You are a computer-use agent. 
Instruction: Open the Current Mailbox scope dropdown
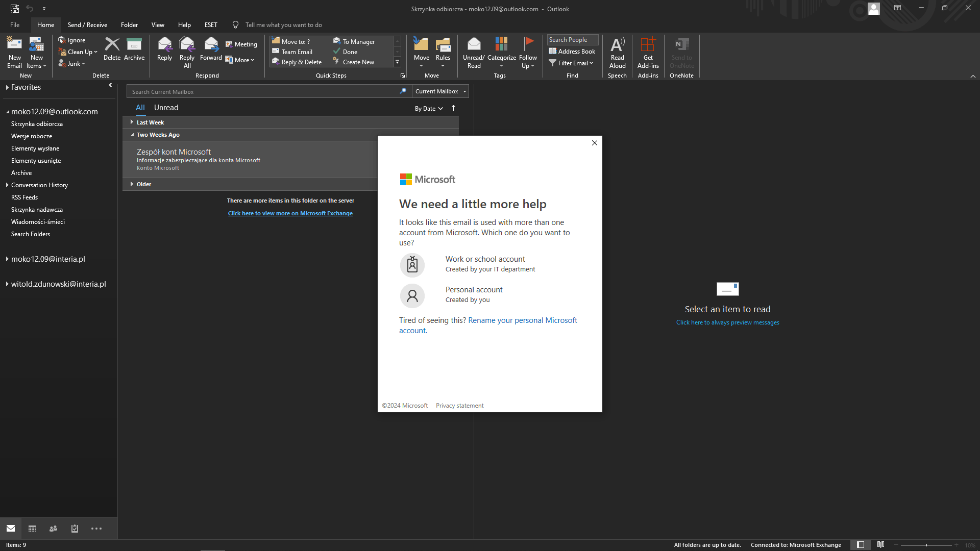pos(440,91)
